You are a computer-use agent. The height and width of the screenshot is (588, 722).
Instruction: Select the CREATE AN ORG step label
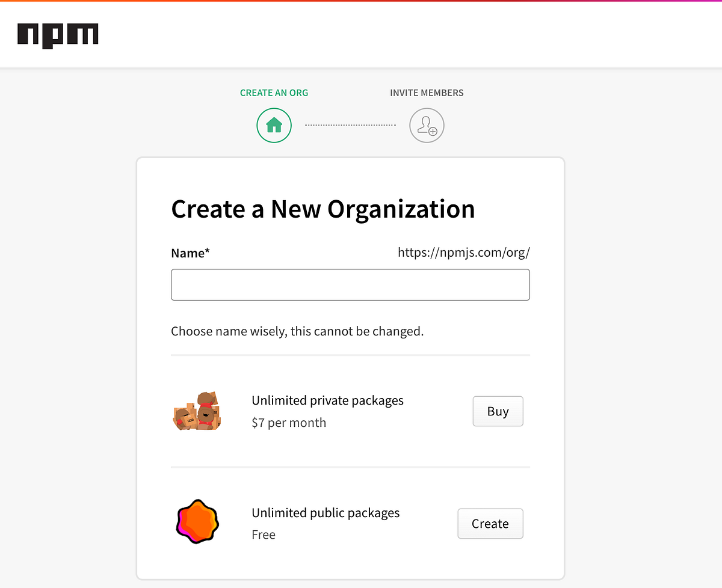[274, 93]
